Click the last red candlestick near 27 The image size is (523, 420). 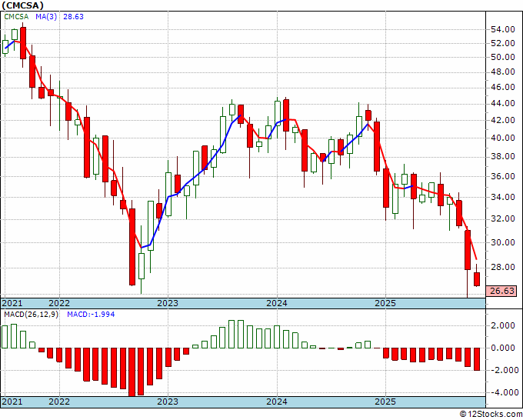click(x=477, y=279)
